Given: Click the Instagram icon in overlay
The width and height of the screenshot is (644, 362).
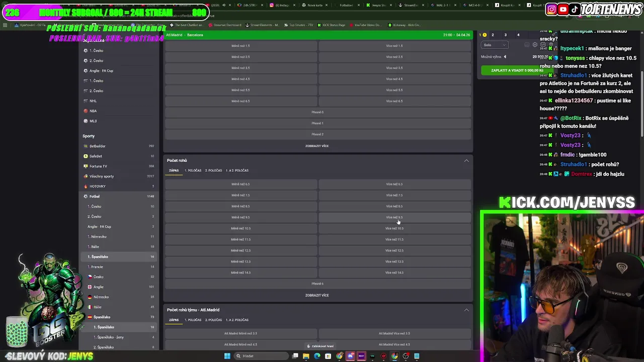Looking at the screenshot, I should pos(552,9).
